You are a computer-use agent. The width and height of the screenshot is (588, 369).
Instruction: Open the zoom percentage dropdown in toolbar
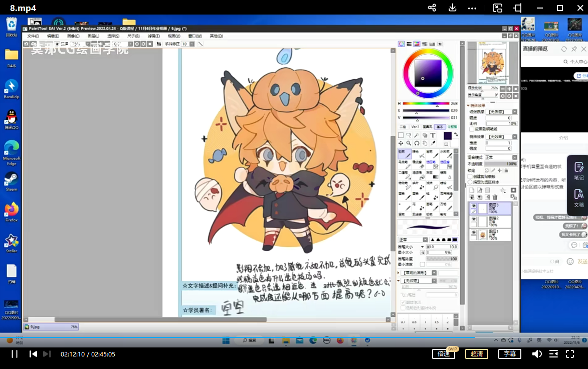tap(88, 44)
